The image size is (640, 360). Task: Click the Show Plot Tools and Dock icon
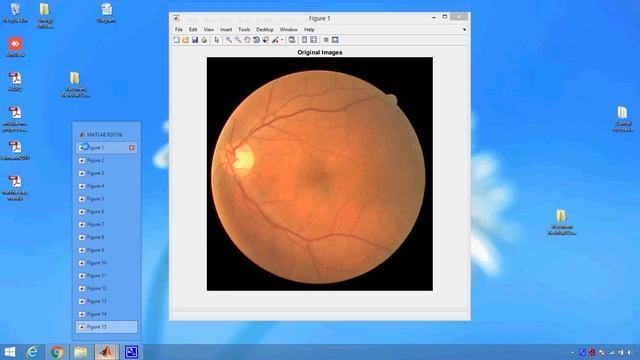[x=335, y=40]
